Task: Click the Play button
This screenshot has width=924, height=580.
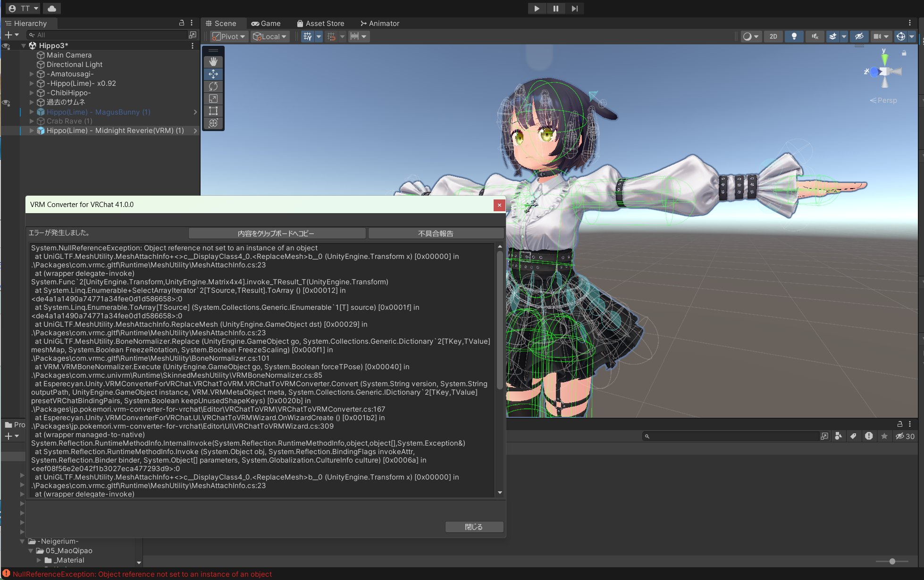Action: [x=537, y=8]
